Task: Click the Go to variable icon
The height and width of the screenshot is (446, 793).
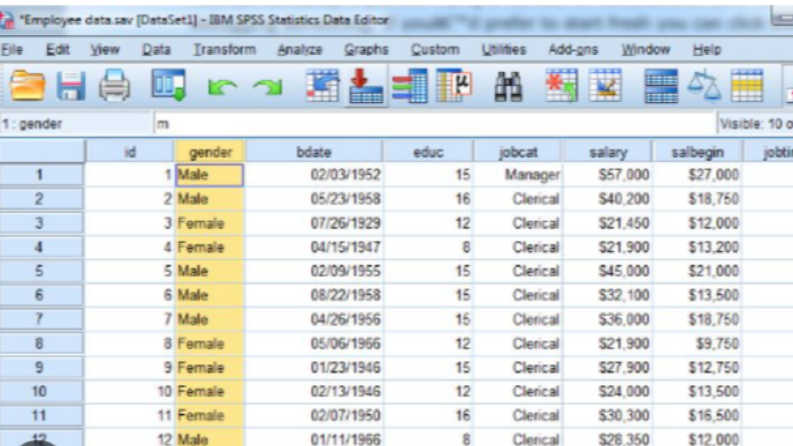Action: 366,85
